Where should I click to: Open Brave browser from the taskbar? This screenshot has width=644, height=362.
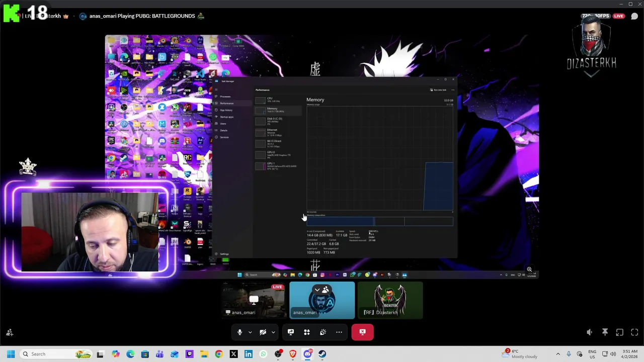[293, 354]
